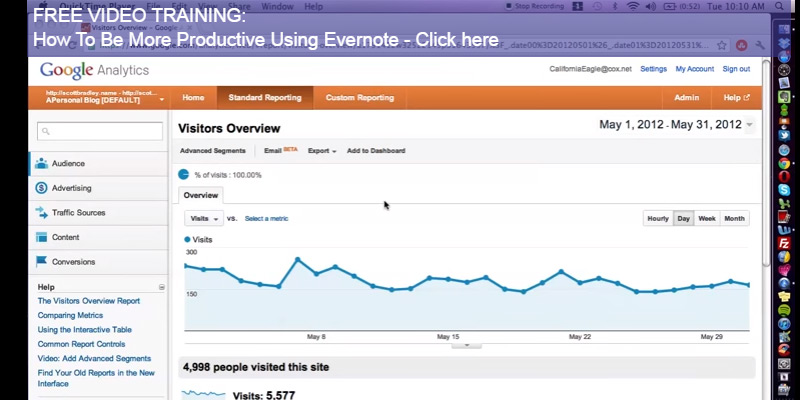Click Add to Dashboard
This screenshot has height=400, width=800.
click(376, 151)
